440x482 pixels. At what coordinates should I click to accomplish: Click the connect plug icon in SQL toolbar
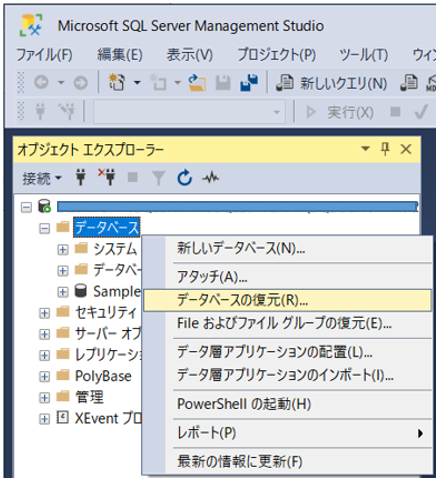(x=40, y=111)
